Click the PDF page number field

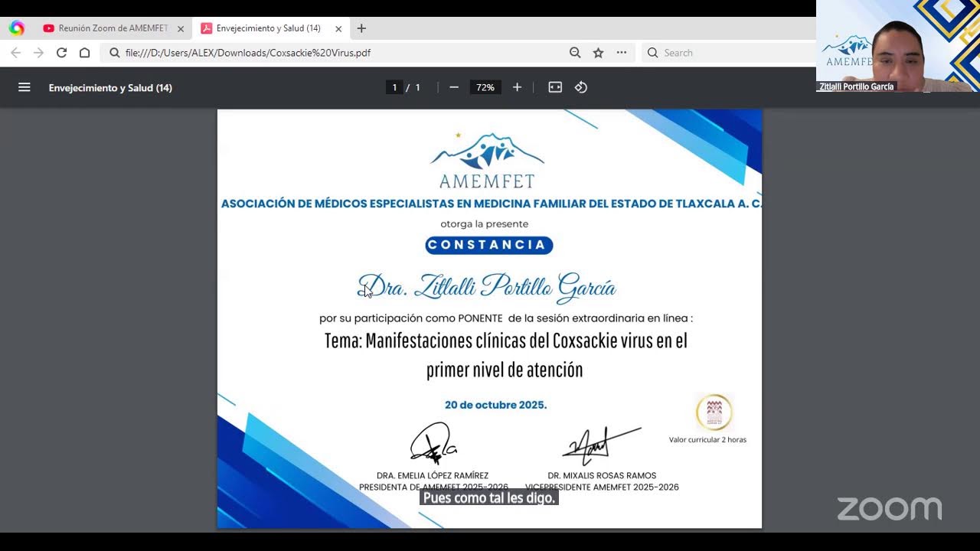(394, 87)
